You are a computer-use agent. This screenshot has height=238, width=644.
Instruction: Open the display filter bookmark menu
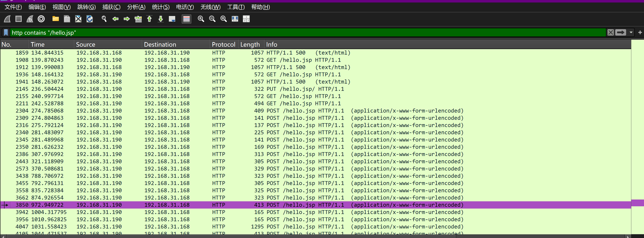click(6, 33)
